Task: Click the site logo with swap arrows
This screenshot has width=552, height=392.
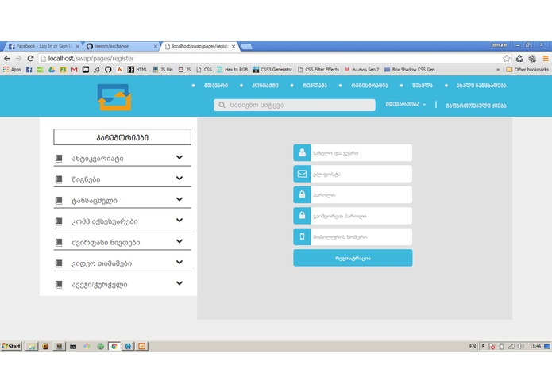Action: (x=114, y=98)
